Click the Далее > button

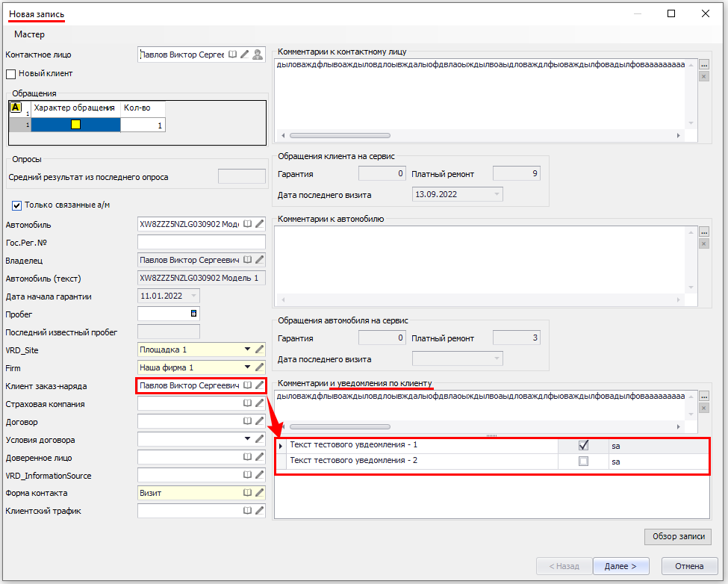point(620,566)
